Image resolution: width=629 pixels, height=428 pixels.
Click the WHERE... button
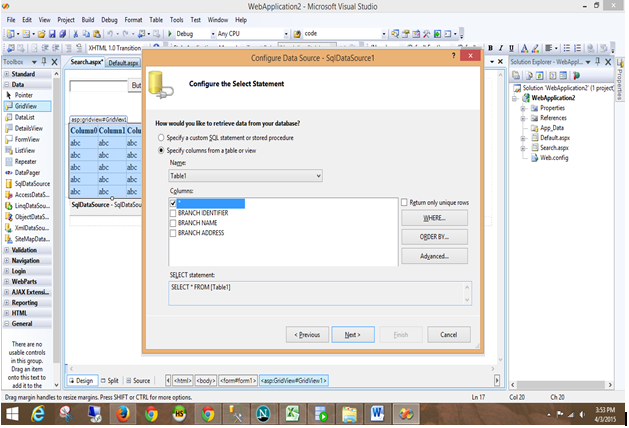click(434, 218)
